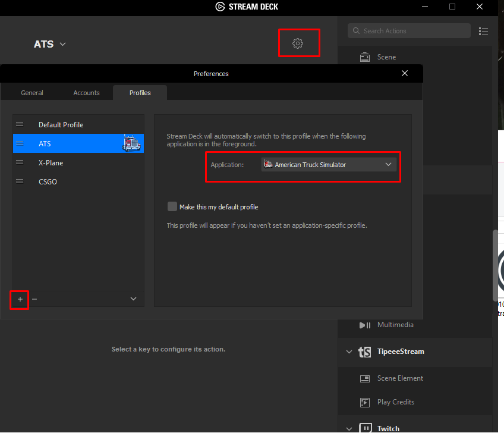Image resolution: width=504 pixels, height=433 pixels.
Task: Open the Application dropdown
Action: tap(329, 164)
